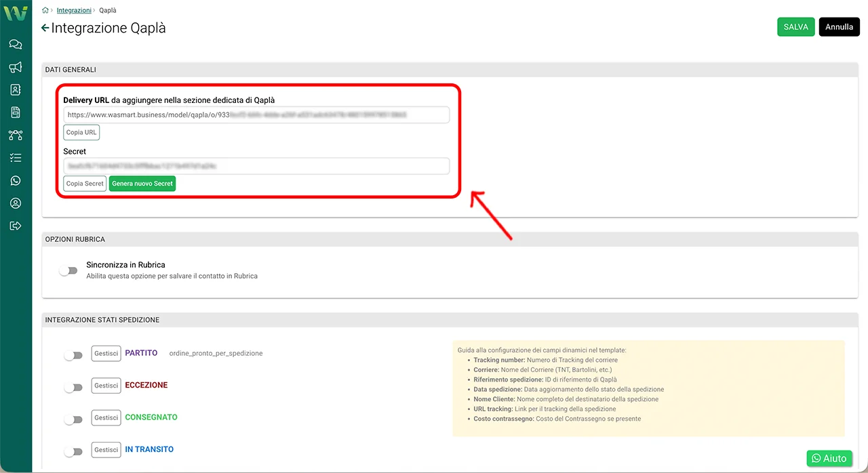Toggle the CONSEGNATO shipment status switch

73,419
